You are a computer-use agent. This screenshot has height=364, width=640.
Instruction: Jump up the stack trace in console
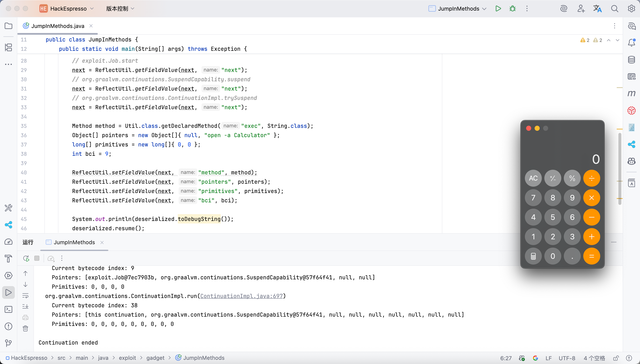25,273
